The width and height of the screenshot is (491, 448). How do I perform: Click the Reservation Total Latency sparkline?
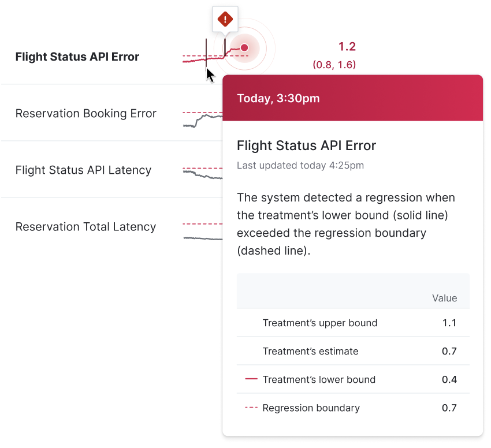coord(203,232)
